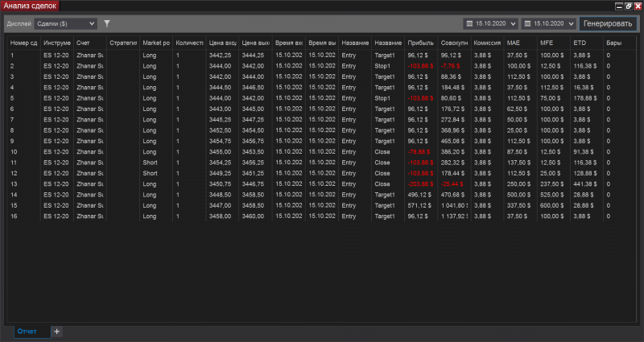Select cumulative value 178,44 $

tap(452, 173)
